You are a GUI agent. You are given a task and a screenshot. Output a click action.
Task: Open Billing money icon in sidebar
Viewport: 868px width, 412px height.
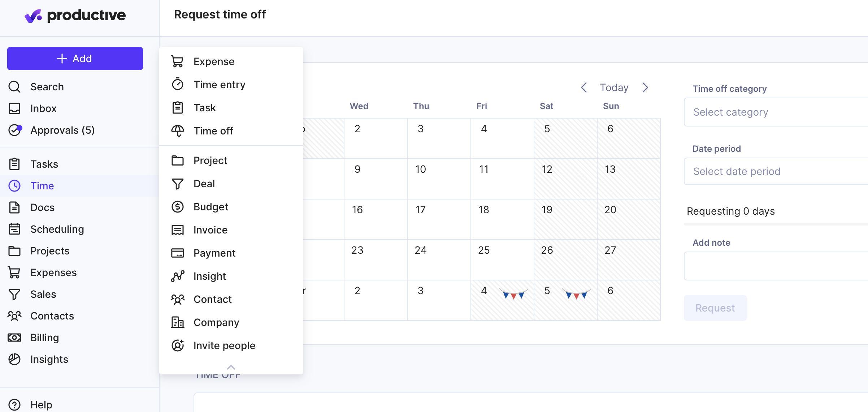pyautogui.click(x=14, y=338)
